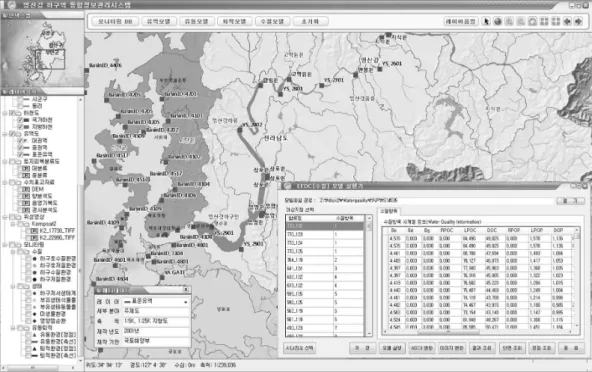Click the model file path field
592x372 pixels.
pyautogui.click(x=436, y=201)
